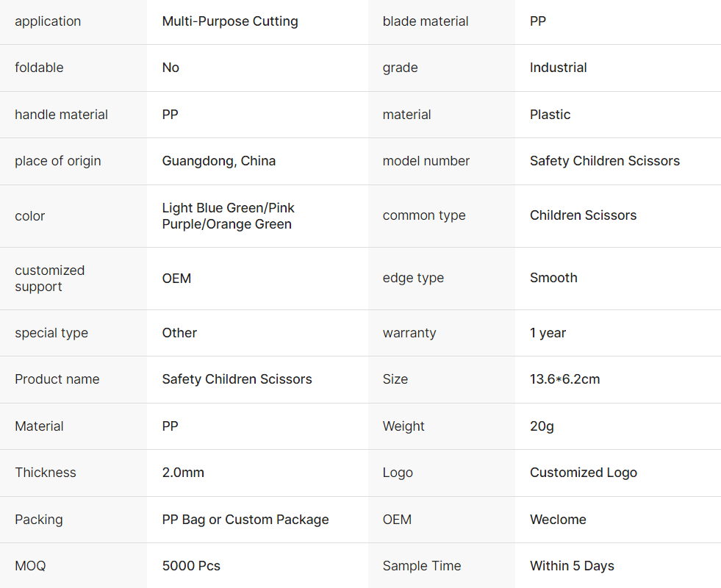Select the "20g" weight value
Viewport: 721px width, 588px height.
click(x=542, y=426)
